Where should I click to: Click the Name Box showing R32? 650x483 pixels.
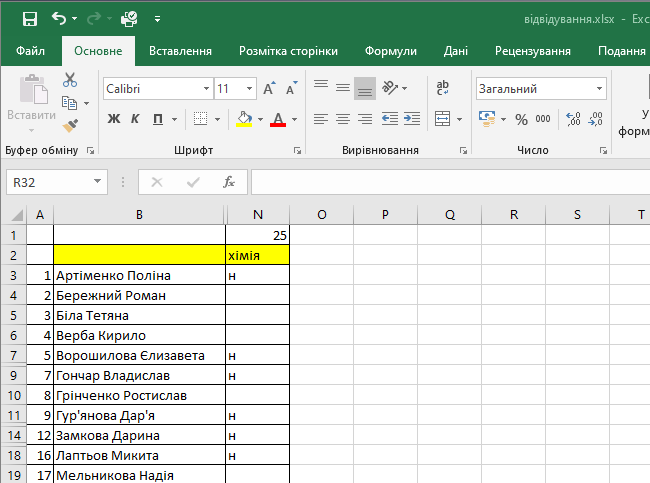[49, 182]
